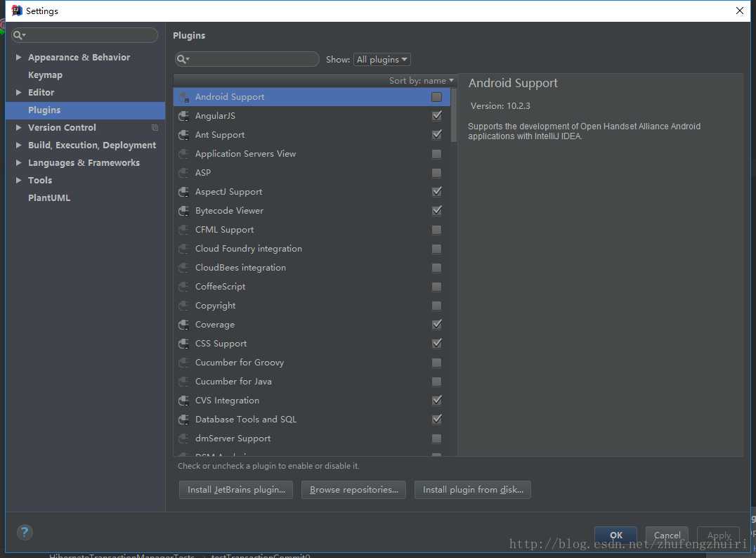The image size is (756, 558).
Task: Expand the Appearance & Behavior node arrow
Action: 18,58
